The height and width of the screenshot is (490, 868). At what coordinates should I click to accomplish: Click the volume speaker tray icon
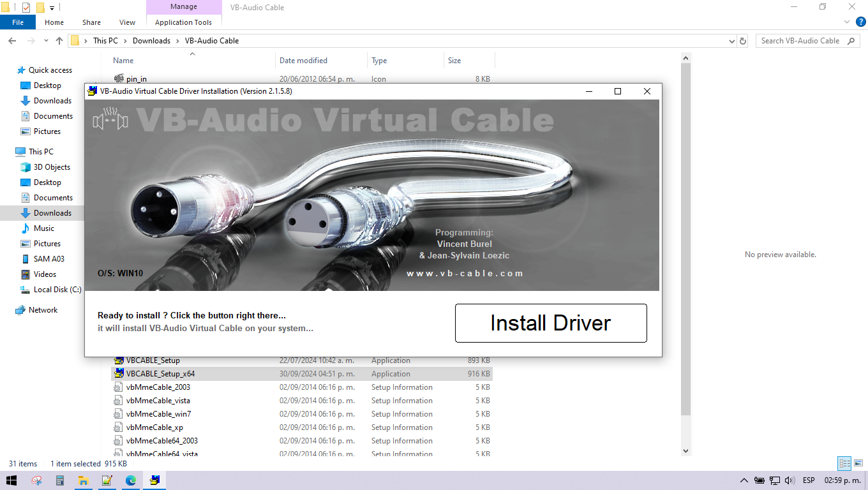click(790, 480)
